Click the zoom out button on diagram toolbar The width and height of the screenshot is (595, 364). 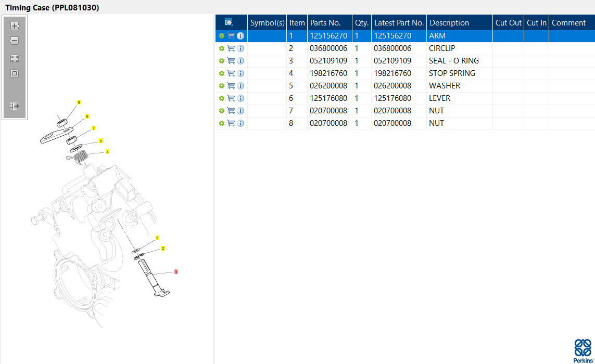coord(15,41)
